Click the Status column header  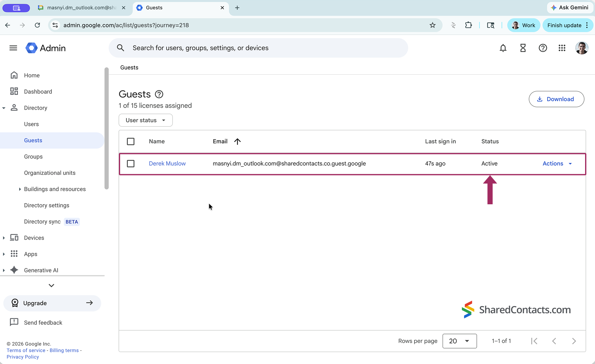point(490,141)
